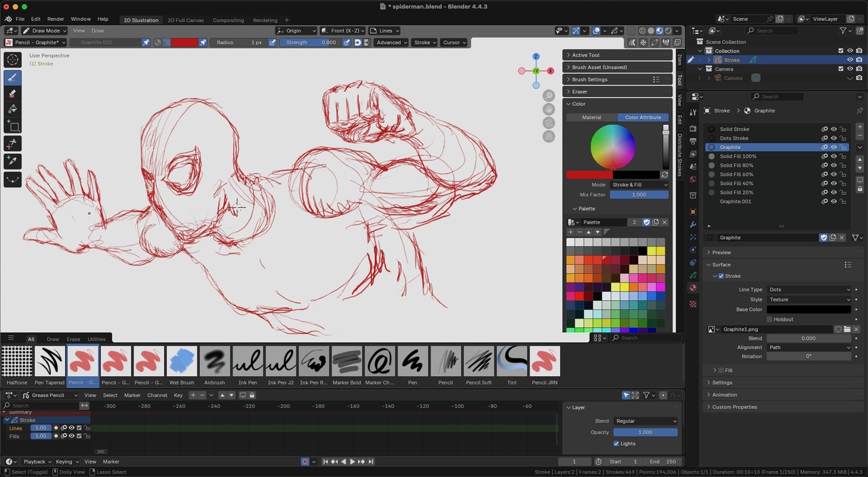Open the Pencil - Graphite brush dropdown
Image resolution: width=868 pixels, height=477 pixels.
(36, 42)
